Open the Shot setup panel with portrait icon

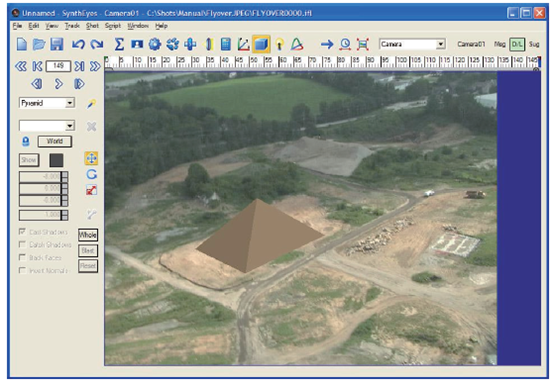[x=137, y=45]
